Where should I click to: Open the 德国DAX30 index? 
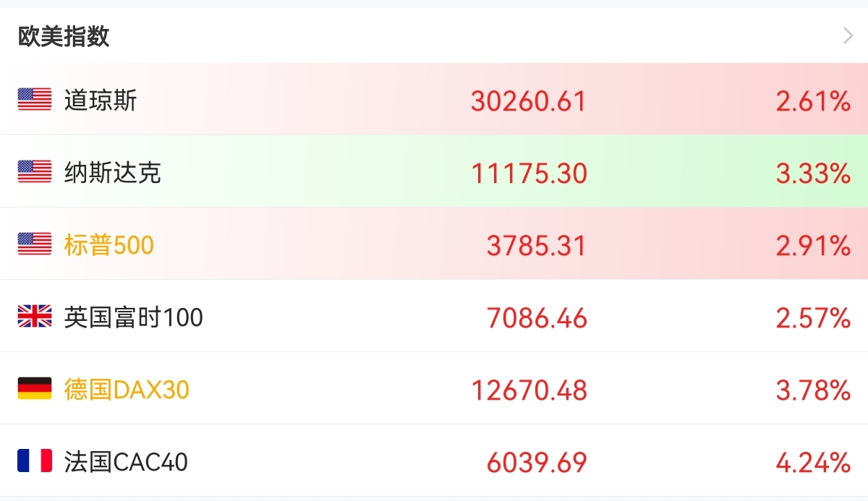click(x=126, y=390)
